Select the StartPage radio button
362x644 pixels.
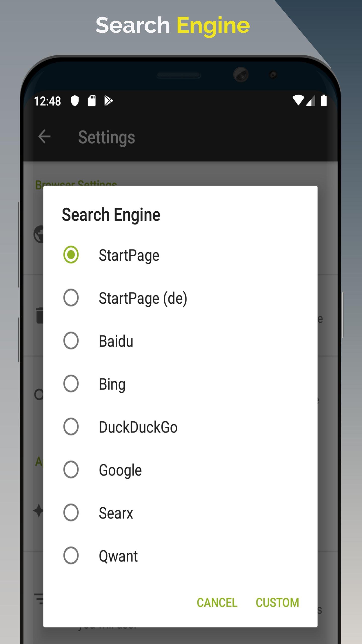click(71, 255)
